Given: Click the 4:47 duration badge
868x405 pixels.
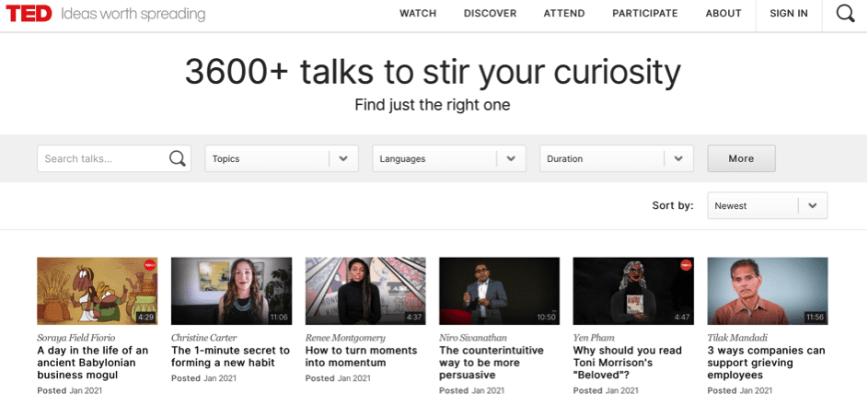Looking at the screenshot, I should [x=682, y=318].
